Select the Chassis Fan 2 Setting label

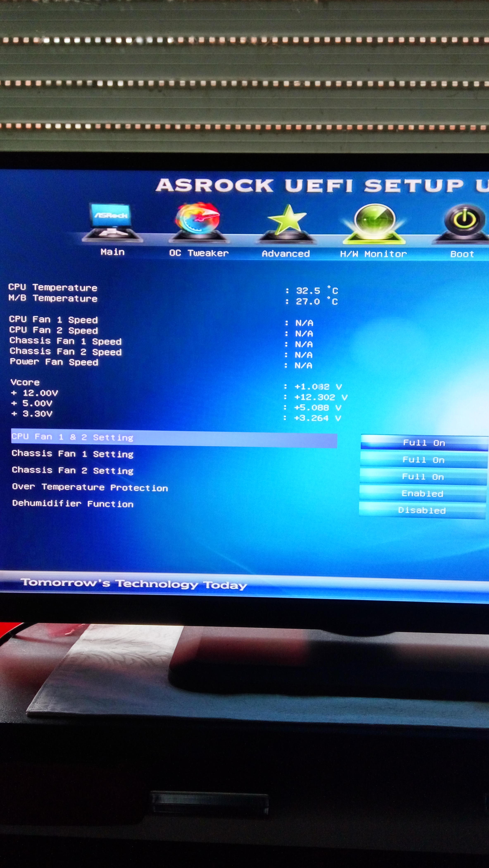[x=73, y=470]
